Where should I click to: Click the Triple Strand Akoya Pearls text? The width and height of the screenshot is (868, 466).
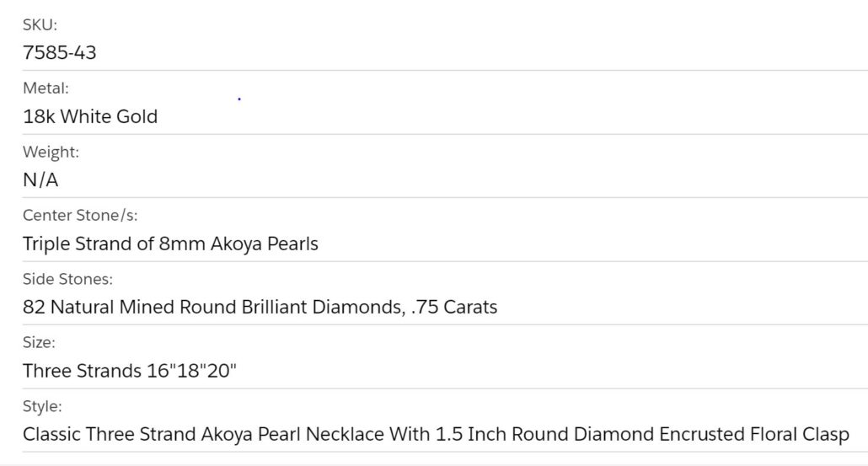170,244
